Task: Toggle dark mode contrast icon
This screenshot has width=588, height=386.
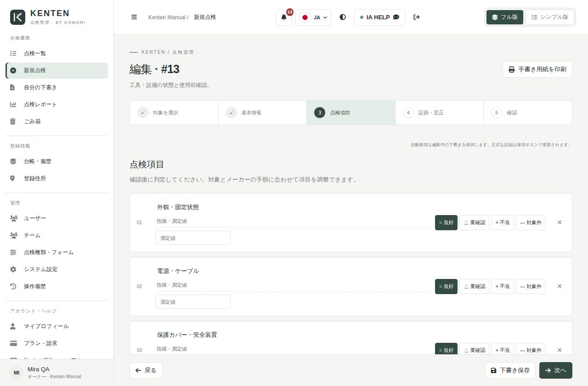Action: pos(343,17)
